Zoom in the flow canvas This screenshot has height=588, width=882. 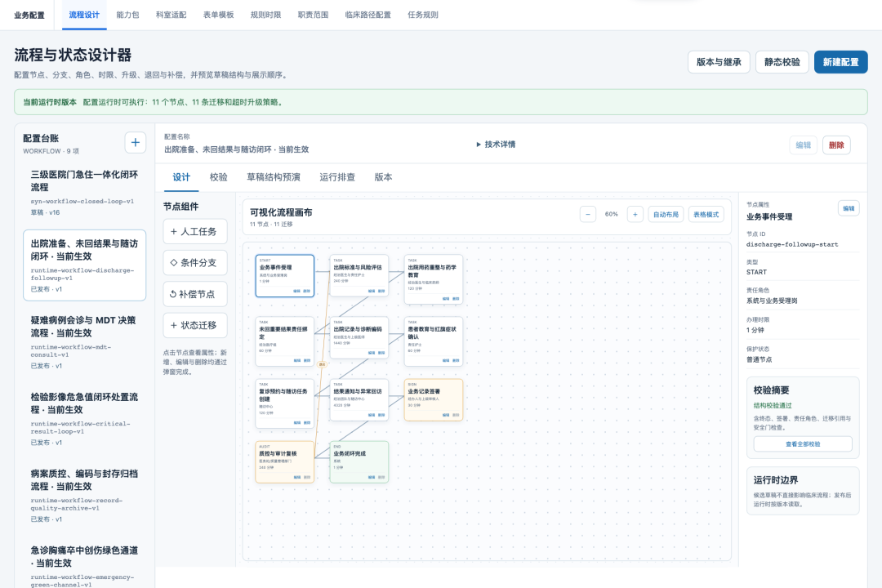[635, 215]
